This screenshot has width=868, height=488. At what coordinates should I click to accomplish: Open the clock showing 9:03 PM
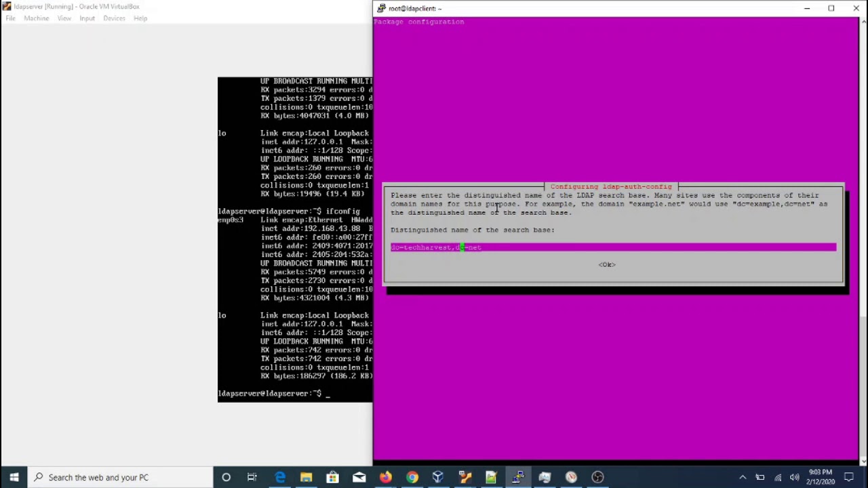pos(821,477)
